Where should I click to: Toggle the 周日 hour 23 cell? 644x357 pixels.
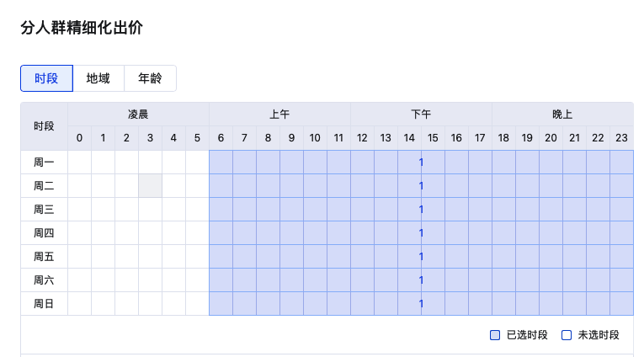(621, 304)
